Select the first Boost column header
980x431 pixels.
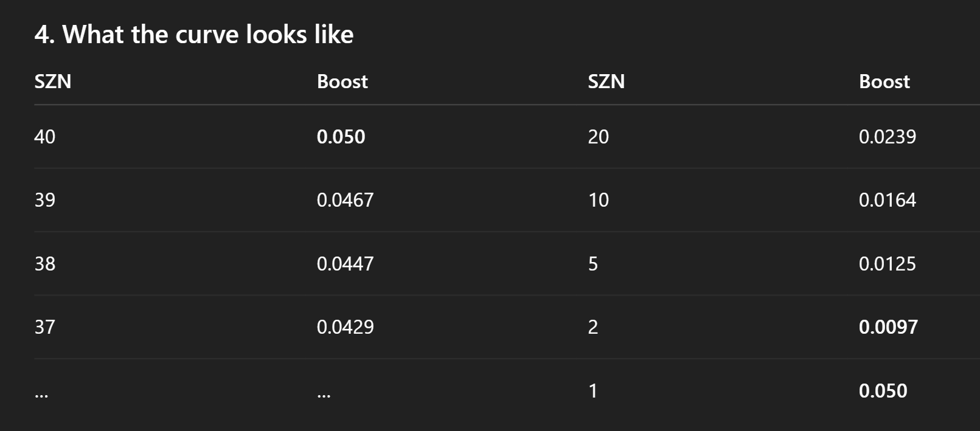342,81
